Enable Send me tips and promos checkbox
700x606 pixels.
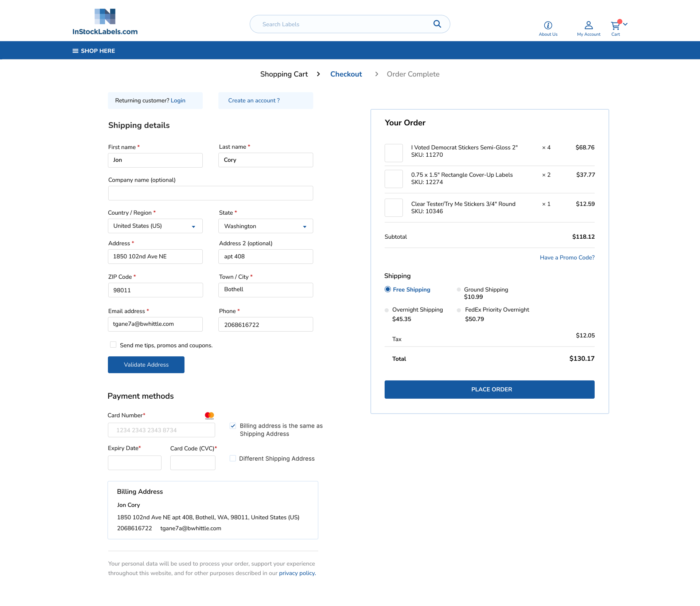pyautogui.click(x=113, y=345)
